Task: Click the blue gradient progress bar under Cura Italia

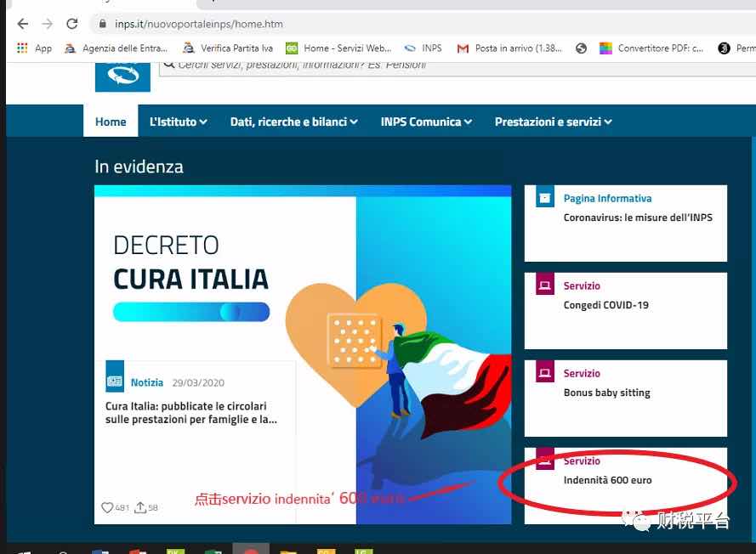Action: (x=191, y=312)
